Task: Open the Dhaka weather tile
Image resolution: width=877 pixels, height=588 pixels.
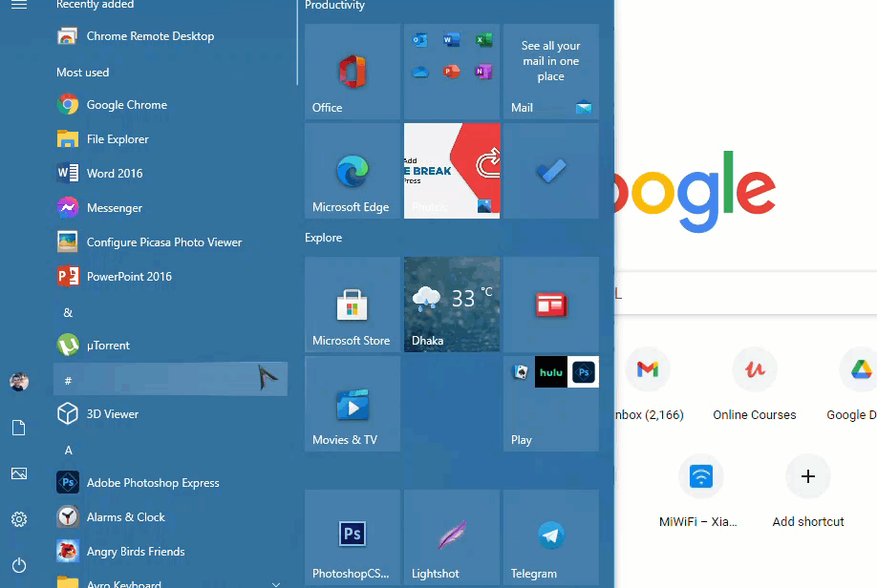Action: pos(452,304)
